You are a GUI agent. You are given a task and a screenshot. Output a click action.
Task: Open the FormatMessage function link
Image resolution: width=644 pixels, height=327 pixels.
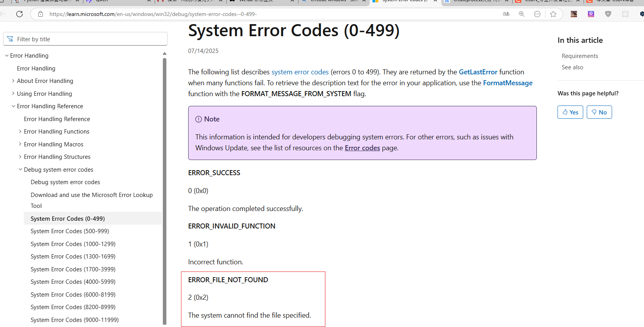pos(508,83)
